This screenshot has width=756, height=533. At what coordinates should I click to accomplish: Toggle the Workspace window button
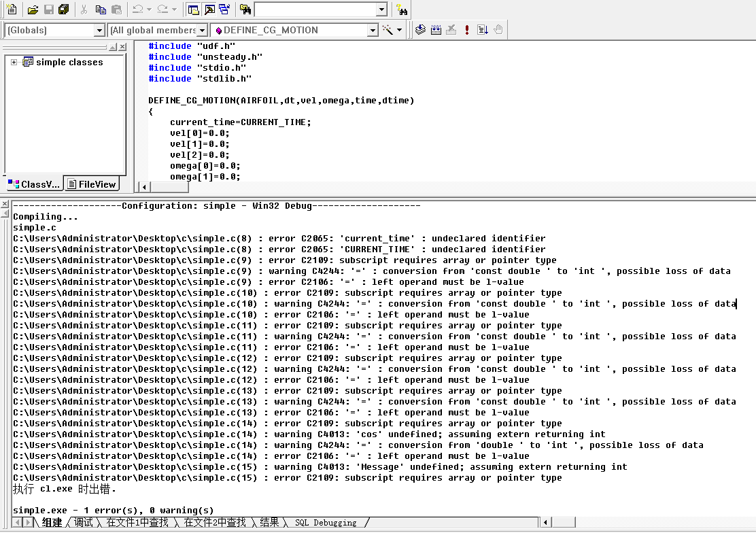[x=194, y=10]
